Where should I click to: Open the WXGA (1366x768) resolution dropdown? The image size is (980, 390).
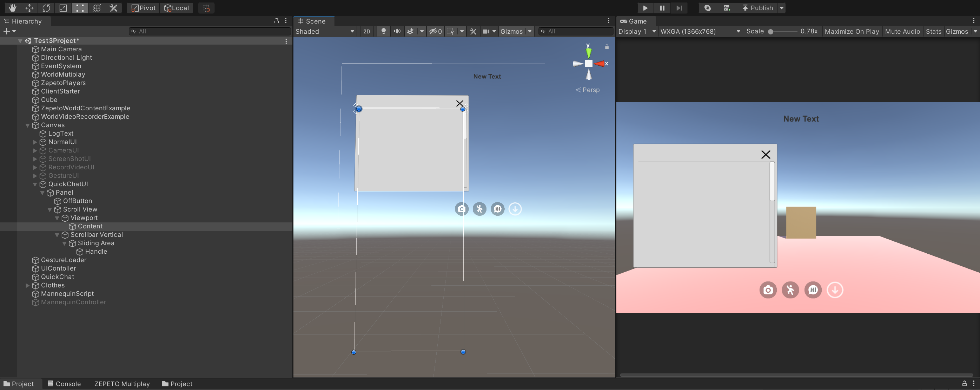coord(700,31)
